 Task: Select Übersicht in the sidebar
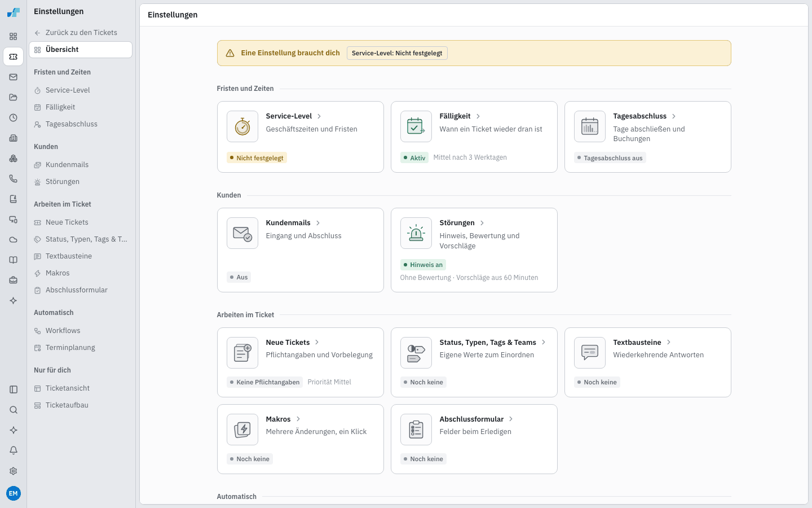tap(81, 50)
